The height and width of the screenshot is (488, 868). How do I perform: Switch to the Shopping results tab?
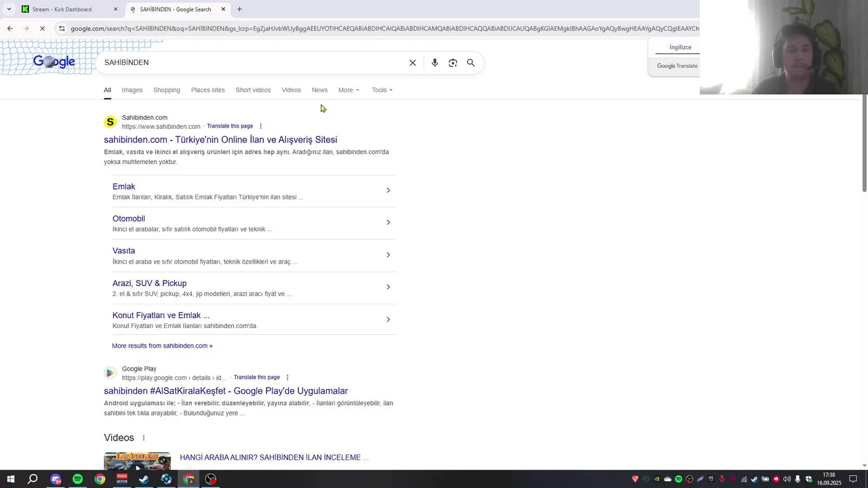(x=167, y=90)
